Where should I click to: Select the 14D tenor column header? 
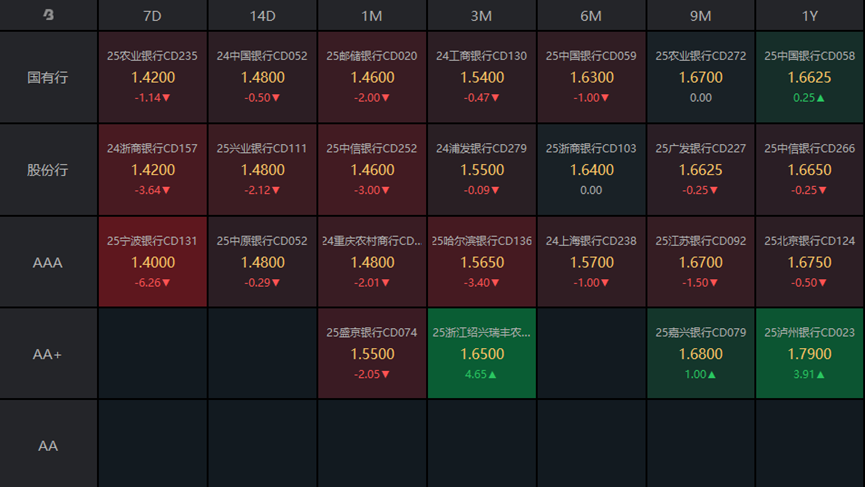point(263,15)
